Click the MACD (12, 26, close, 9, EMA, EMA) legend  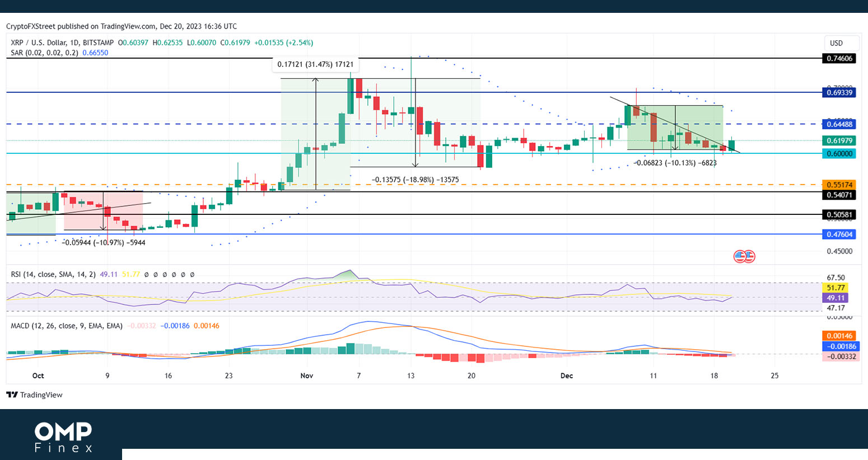pos(67,326)
